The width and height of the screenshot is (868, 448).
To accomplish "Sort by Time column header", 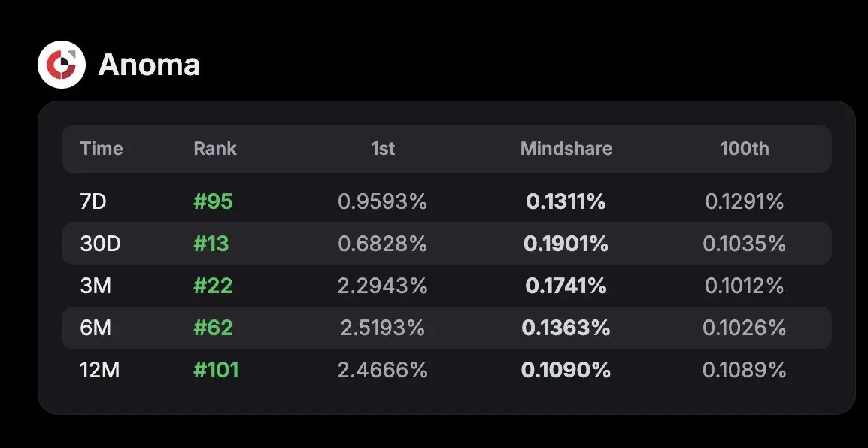I will [102, 148].
